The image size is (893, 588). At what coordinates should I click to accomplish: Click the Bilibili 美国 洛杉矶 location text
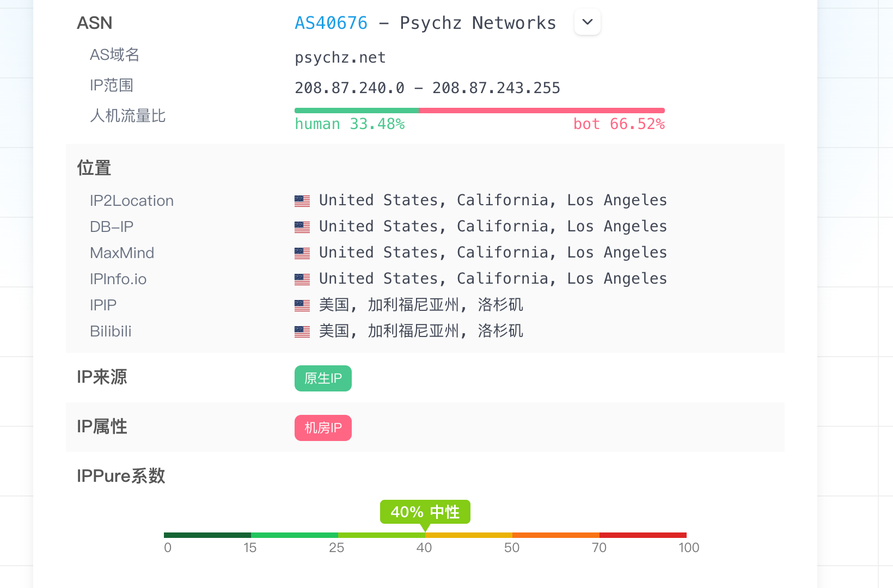tap(421, 331)
